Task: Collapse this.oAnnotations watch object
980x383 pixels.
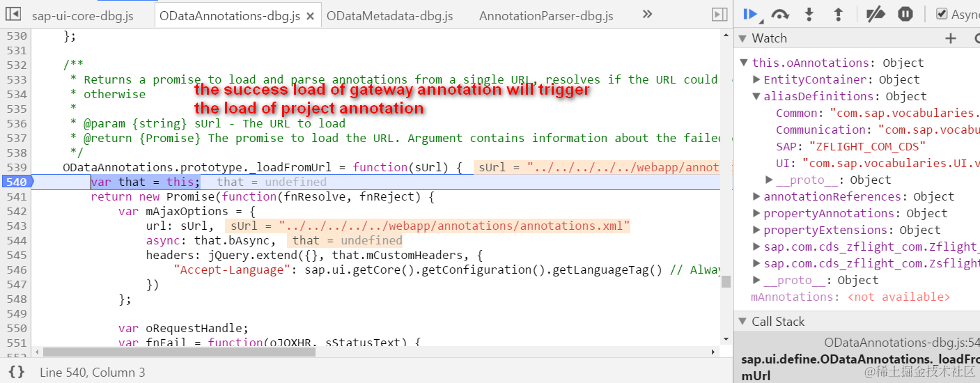Action: coord(745,63)
